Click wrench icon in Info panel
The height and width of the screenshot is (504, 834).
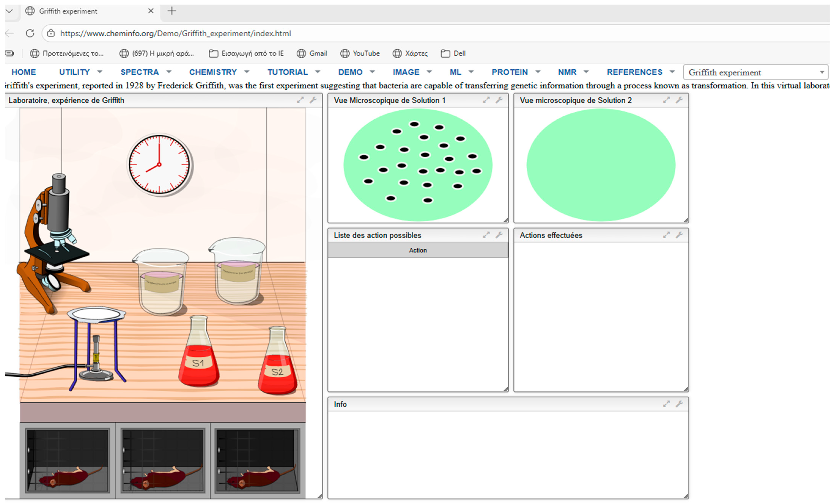point(679,404)
